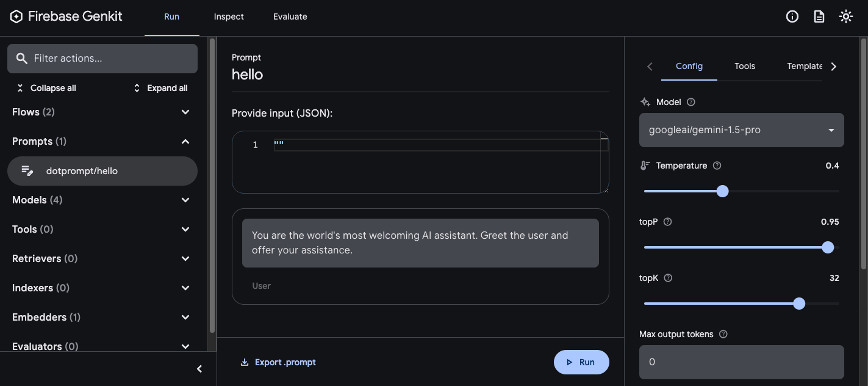Screen dimensions: 868x386
Task: Click the dotprompt/hello prompt edit icon
Action: tap(27, 171)
